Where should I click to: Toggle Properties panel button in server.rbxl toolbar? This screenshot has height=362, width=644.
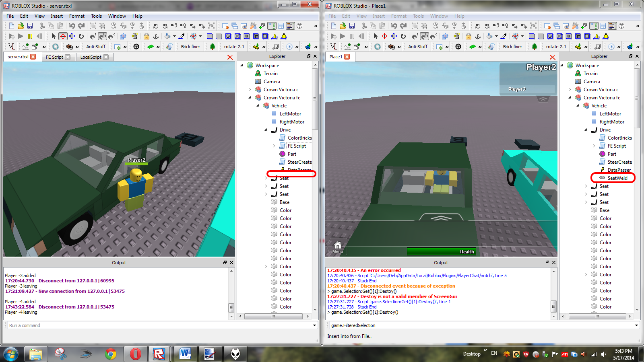pos(281,26)
